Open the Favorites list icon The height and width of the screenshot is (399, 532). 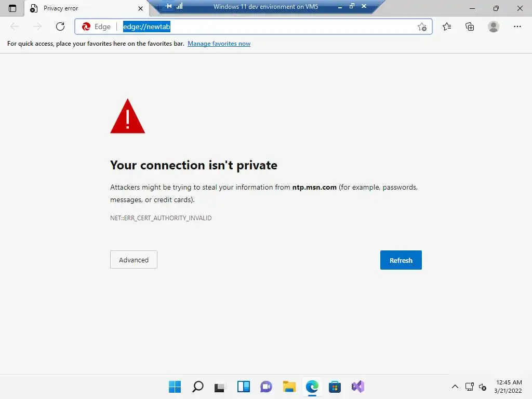tap(447, 26)
